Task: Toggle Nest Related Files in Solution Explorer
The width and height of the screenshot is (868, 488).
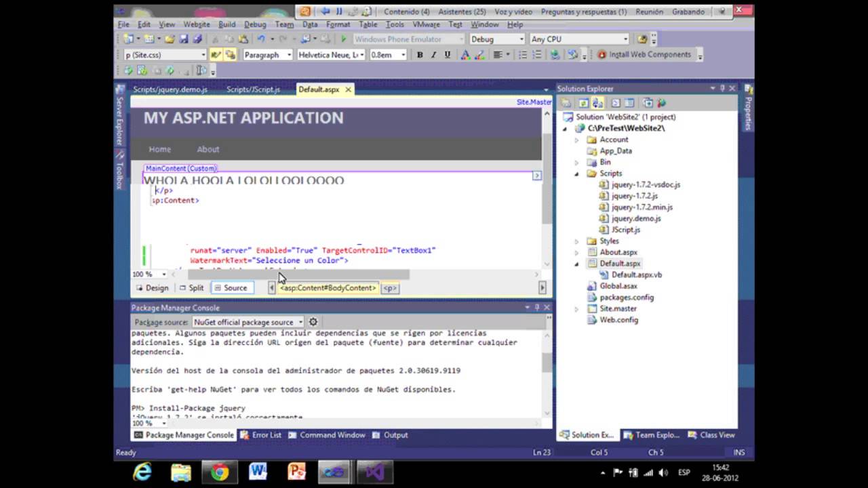Action: tap(598, 103)
